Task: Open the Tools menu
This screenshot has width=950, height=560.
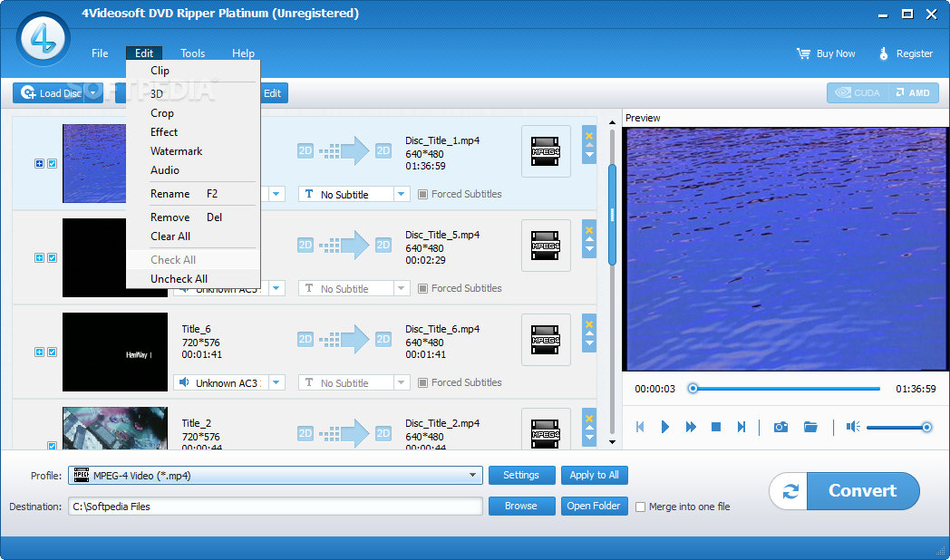Action: coord(193,53)
